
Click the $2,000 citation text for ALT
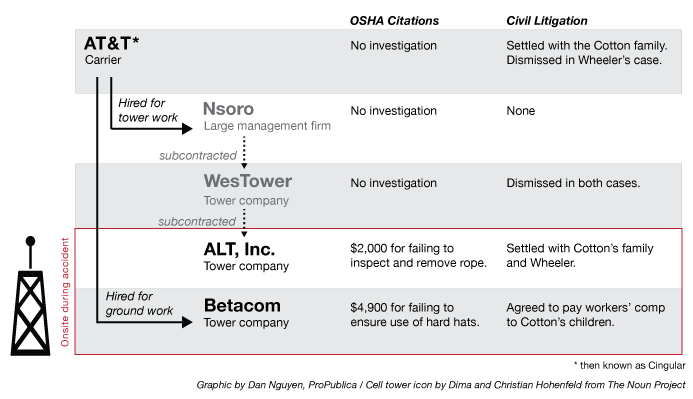coord(418,255)
